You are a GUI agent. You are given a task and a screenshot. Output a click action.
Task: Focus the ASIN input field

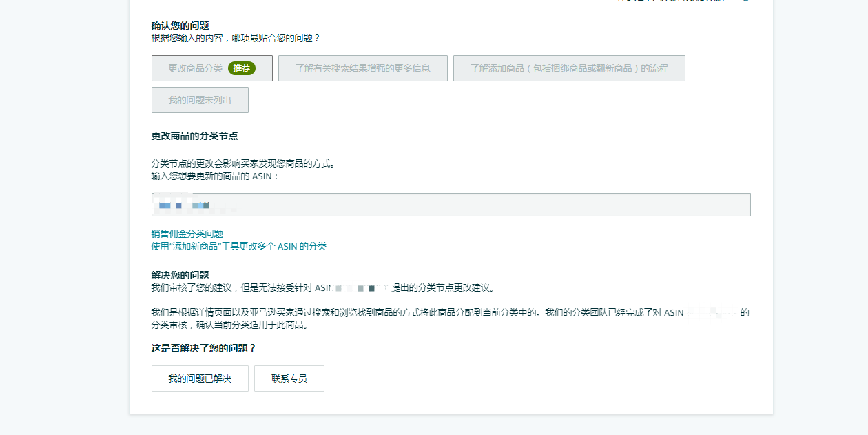pyautogui.click(x=451, y=205)
